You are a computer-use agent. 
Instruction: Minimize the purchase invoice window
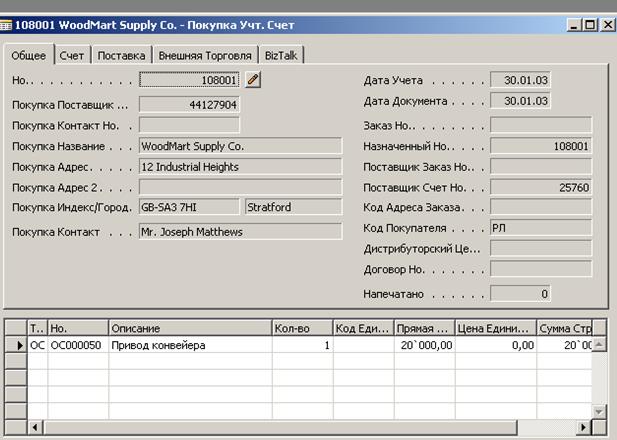pos(573,25)
